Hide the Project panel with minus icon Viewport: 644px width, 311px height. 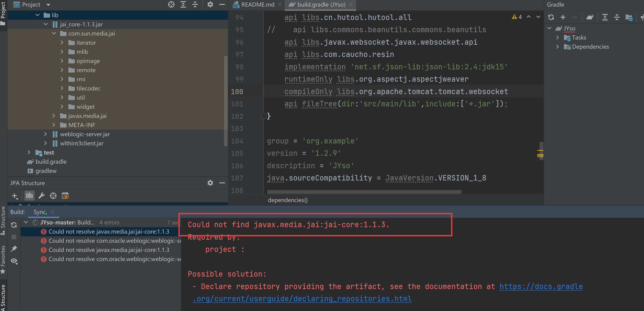[x=222, y=5]
